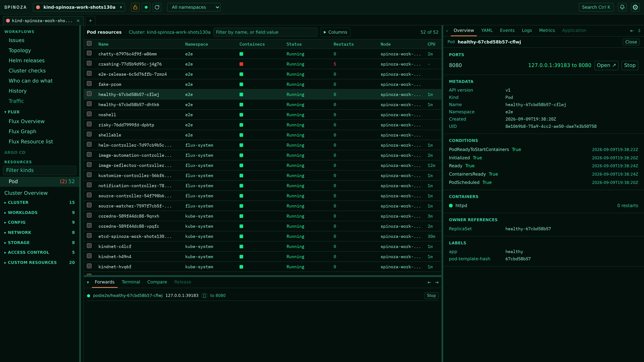Click the bottom panel expand-right arrow icon
The width and height of the screenshot is (644, 362).
click(x=437, y=282)
